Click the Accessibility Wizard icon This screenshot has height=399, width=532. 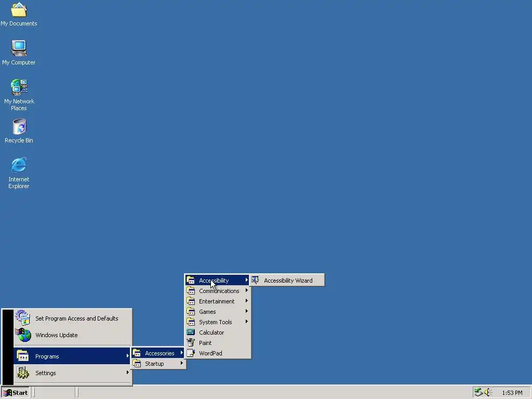255,280
